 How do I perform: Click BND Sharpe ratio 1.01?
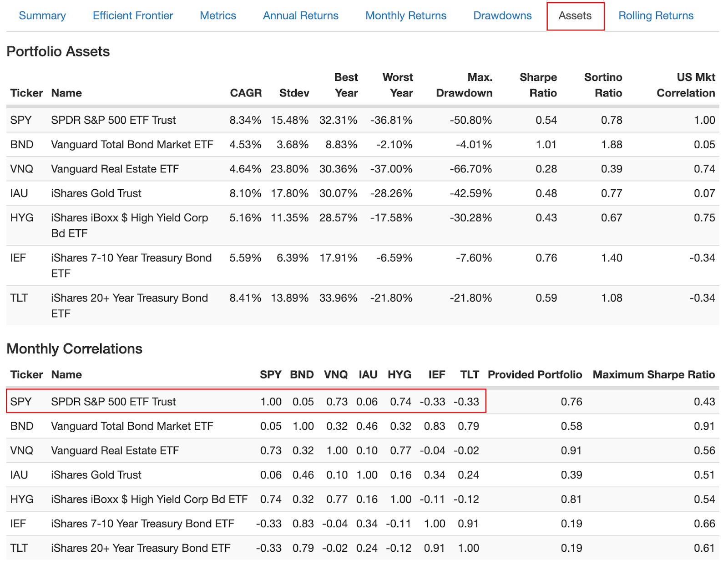[x=546, y=145]
